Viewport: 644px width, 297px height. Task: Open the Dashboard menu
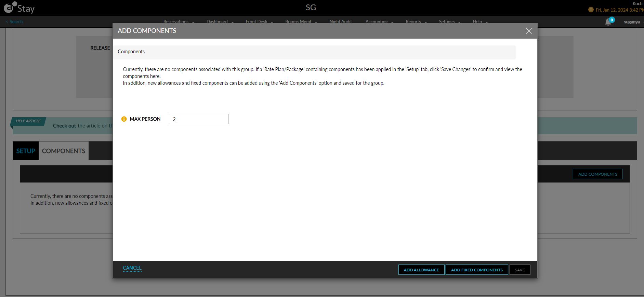(217, 22)
